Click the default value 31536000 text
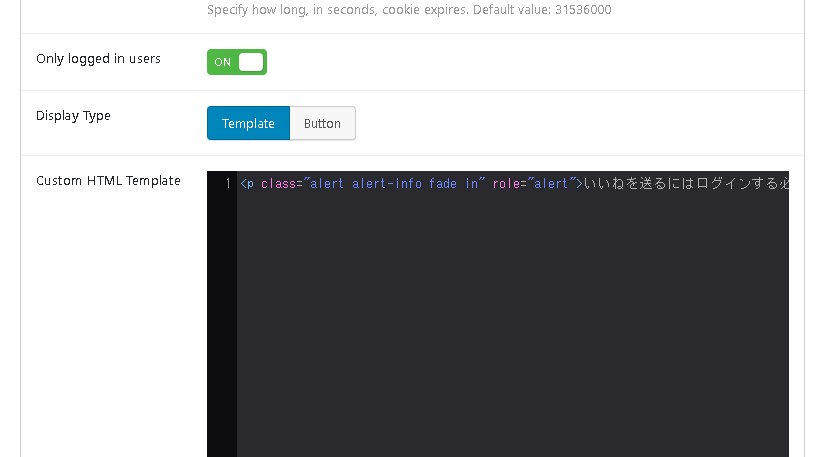Image resolution: width=835 pixels, height=457 pixels. [x=583, y=10]
